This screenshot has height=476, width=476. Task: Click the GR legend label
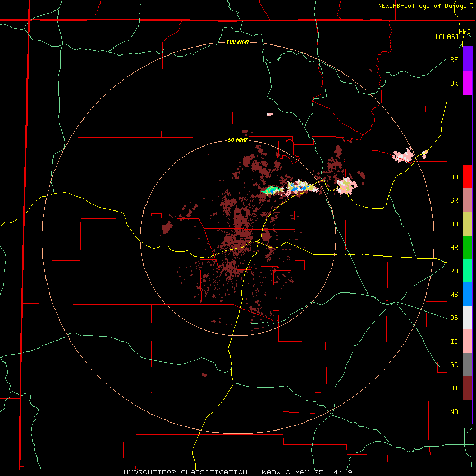pyautogui.click(x=454, y=200)
